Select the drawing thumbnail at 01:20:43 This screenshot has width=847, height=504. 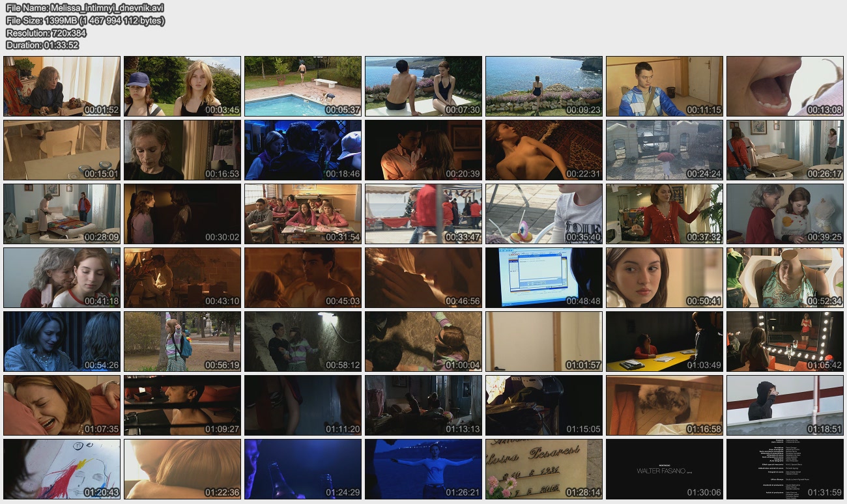[x=62, y=469]
